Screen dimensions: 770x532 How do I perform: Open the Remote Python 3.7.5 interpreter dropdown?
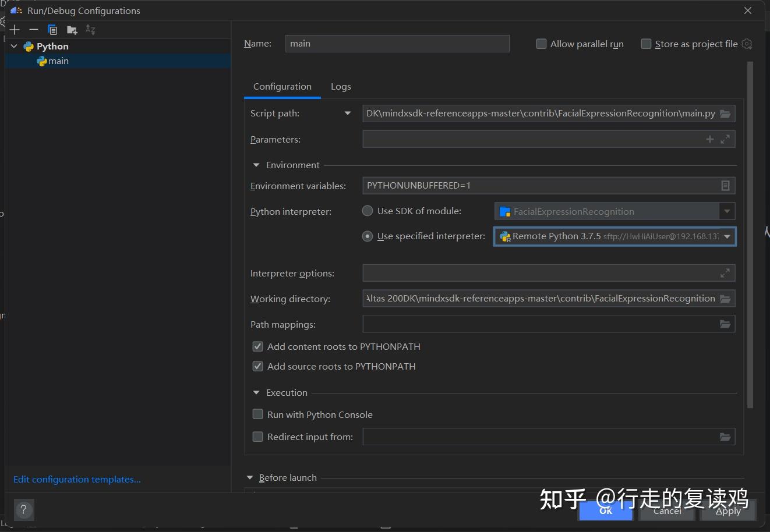pos(727,236)
